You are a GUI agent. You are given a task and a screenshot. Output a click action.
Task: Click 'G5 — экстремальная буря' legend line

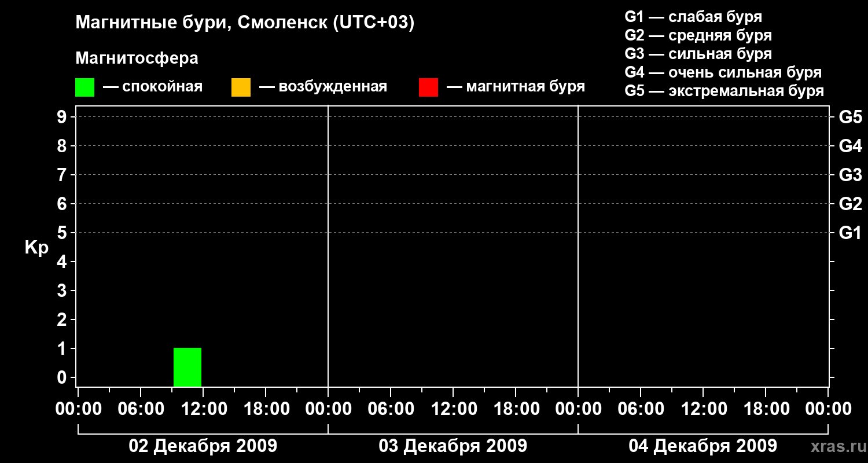(724, 91)
